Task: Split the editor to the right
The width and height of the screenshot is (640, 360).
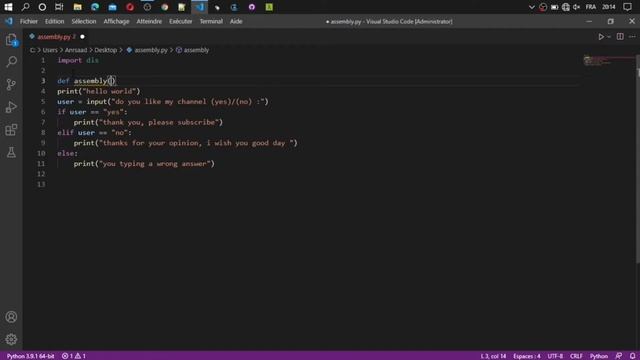Action: coord(620,37)
